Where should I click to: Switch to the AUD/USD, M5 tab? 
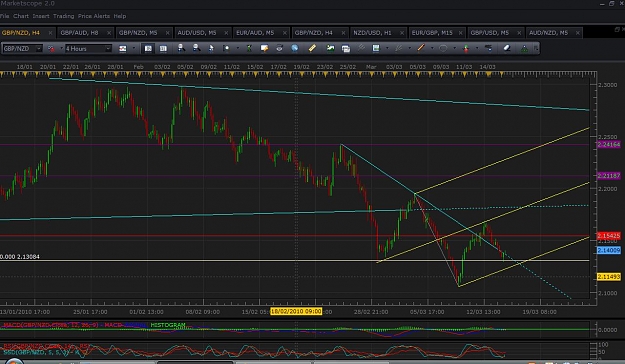click(x=197, y=33)
